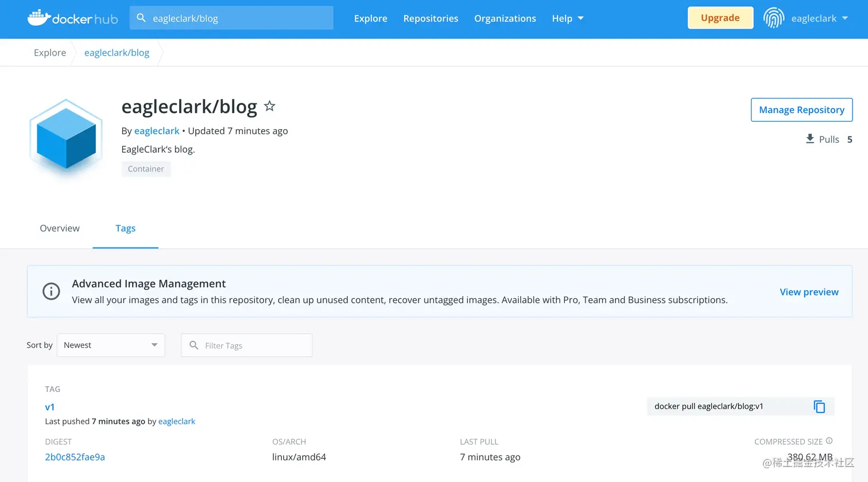Open the v1 tag link
The width and height of the screenshot is (868, 482).
coord(50,406)
